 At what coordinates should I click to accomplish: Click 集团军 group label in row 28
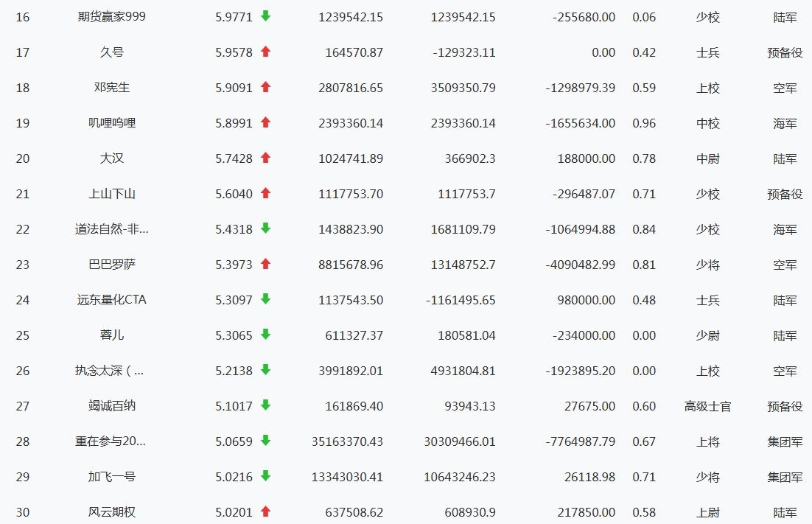785,441
